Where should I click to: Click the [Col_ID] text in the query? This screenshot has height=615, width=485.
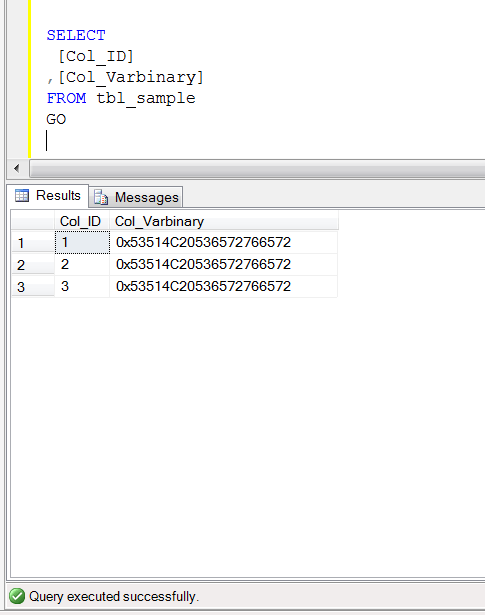pyautogui.click(x=96, y=56)
